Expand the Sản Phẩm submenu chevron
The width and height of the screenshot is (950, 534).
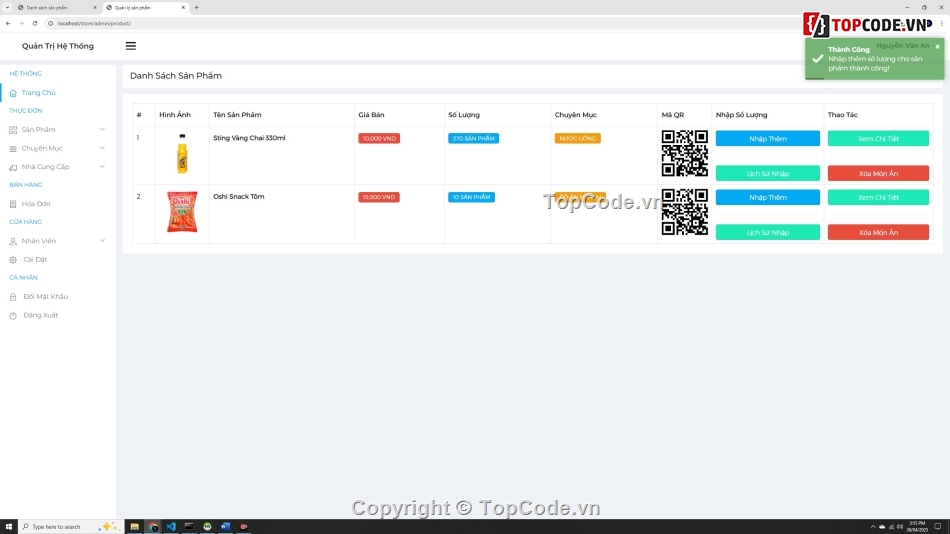pos(102,130)
